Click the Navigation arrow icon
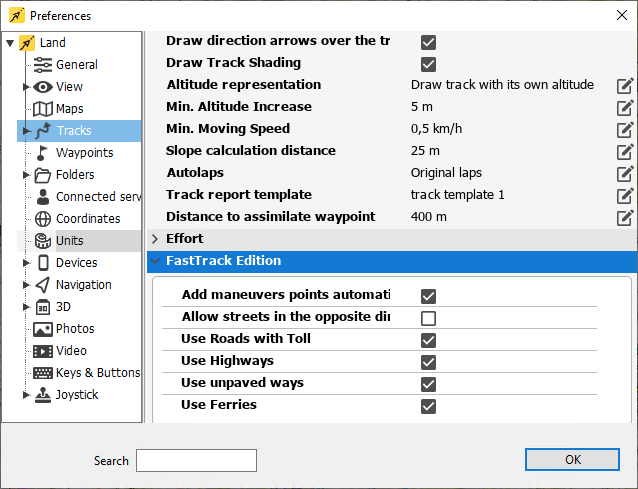 pos(43,285)
